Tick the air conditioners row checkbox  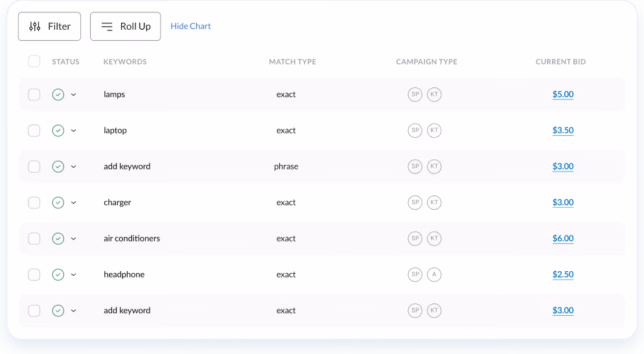pos(34,238)
